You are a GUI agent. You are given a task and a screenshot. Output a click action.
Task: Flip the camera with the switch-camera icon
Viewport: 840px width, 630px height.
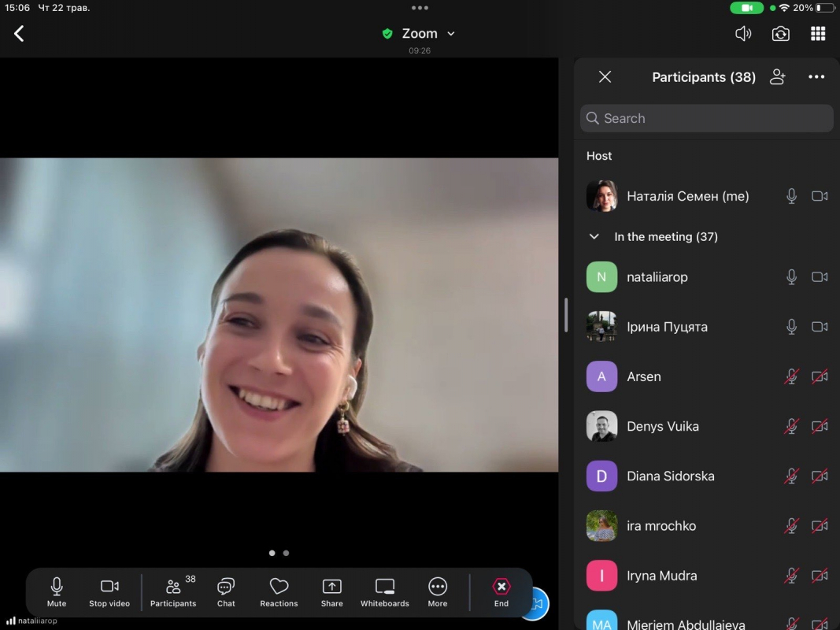click(x=780, y=34)
